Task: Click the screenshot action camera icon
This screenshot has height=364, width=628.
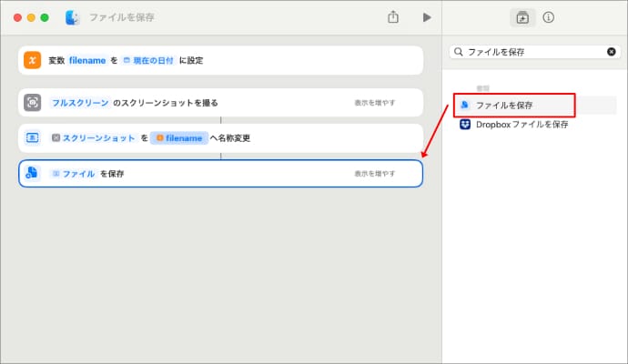Action: point(33,103)
